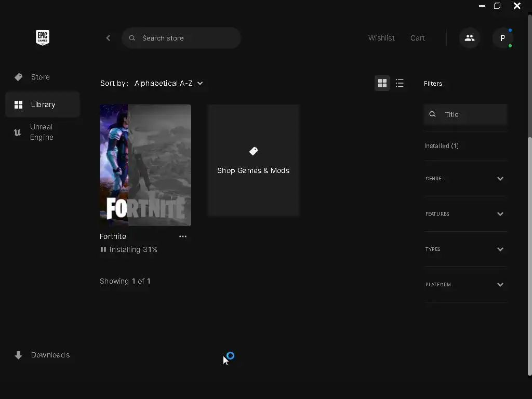Click the 'Installing 31%' status text
The image size is (532, 399).
point(134,249)
